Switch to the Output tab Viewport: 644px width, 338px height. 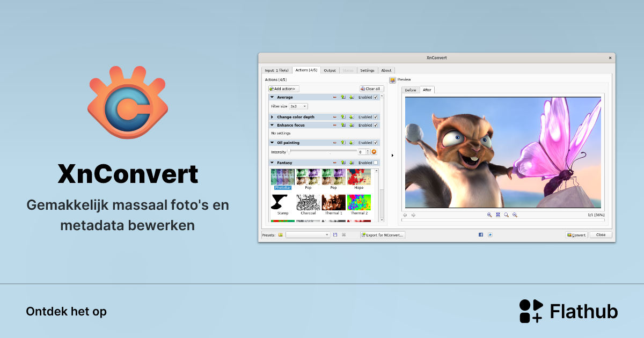tap(330, 70)
